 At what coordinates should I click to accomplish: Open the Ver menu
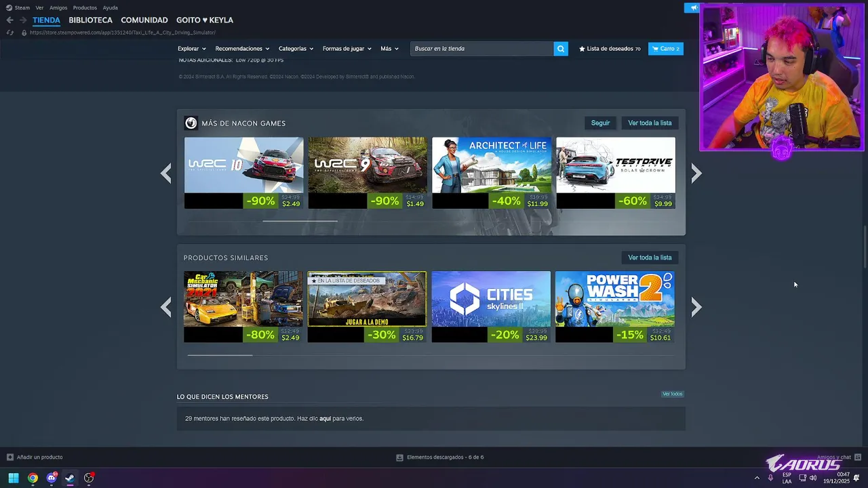[x=39, y=8]
